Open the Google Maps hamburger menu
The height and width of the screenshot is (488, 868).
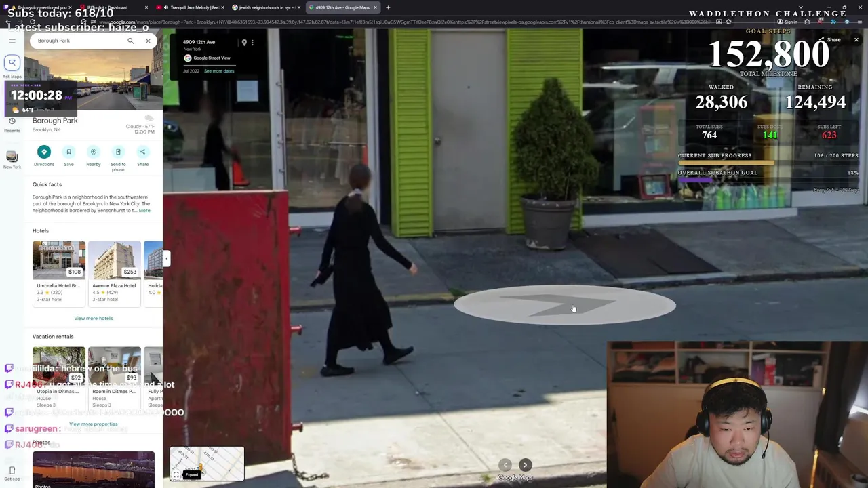tap(12, 41)
